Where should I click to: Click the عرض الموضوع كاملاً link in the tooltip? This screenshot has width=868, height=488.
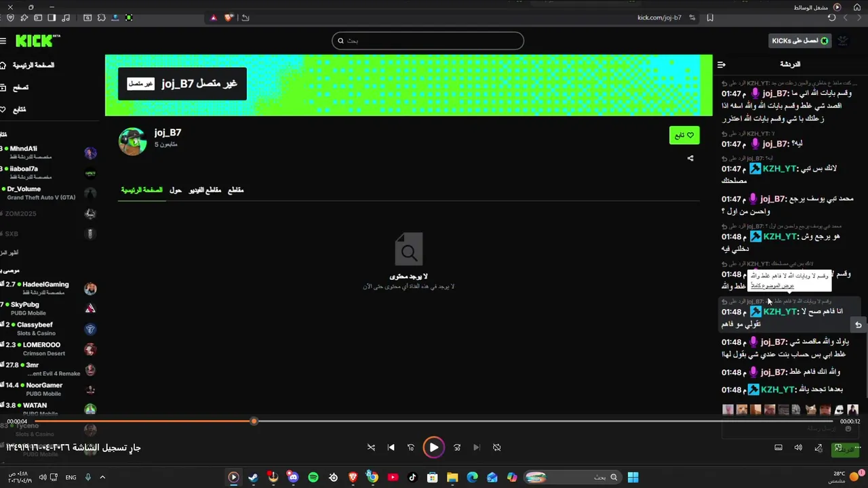pyautogui.click(x=772, y=285)
